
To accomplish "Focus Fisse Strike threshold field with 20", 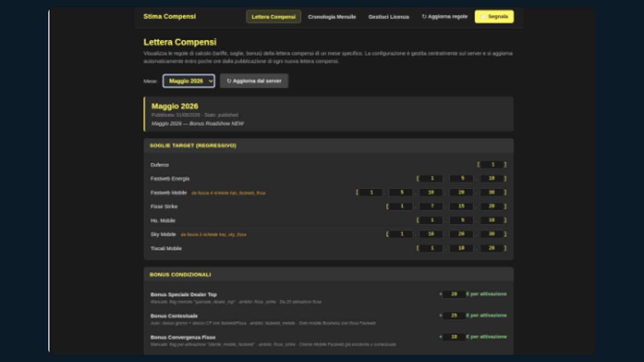I will (x=492, y=206).
